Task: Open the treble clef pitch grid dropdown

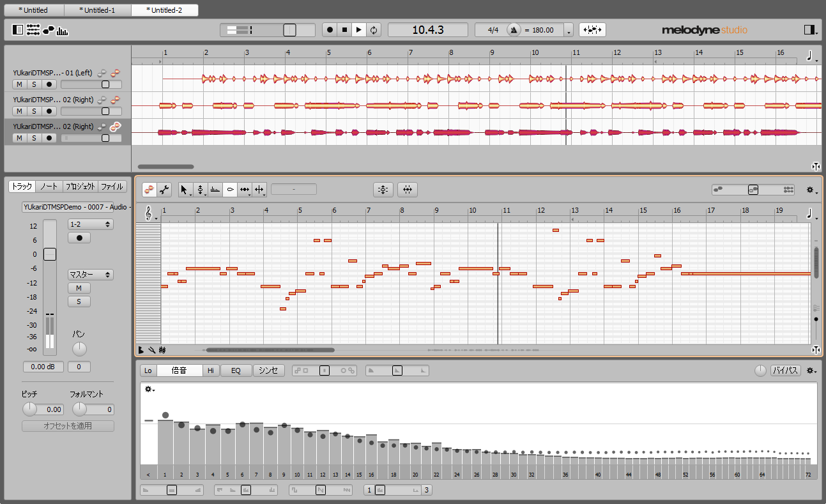Action: tap(149, 215)
